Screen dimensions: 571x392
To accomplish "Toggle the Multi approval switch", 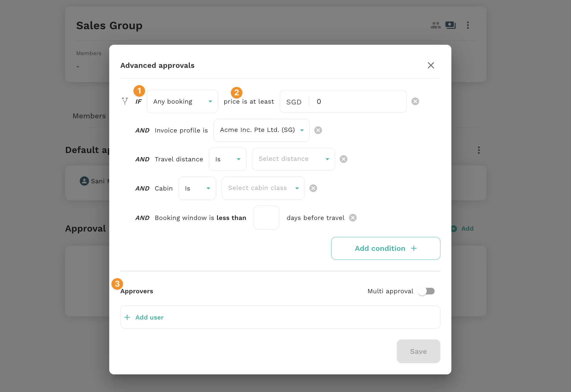I will tap(427, 291).
